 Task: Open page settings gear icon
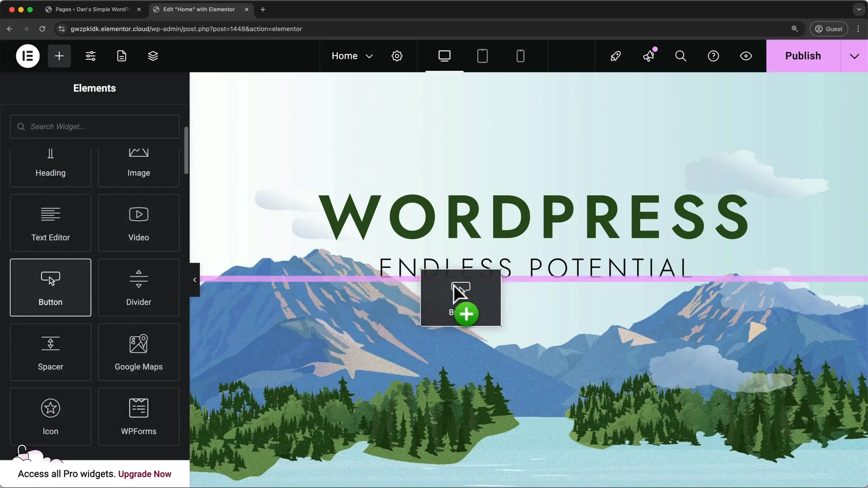(x=397, y=56)
